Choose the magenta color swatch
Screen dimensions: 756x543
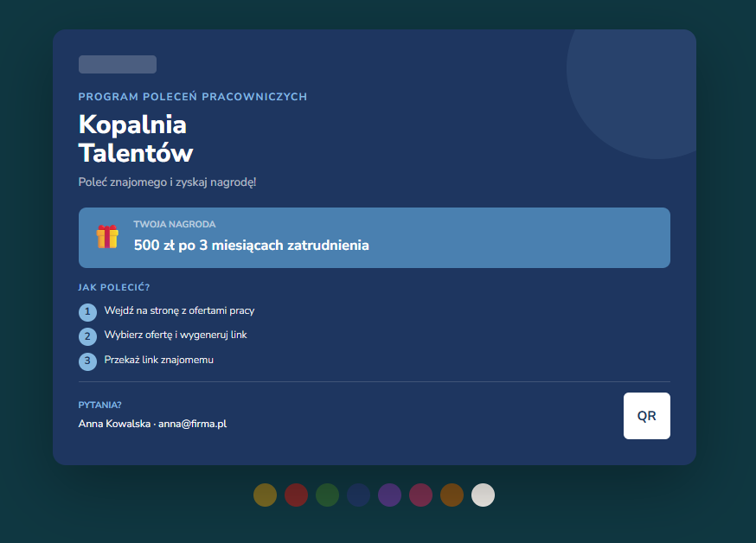click(x=420, y=495)
